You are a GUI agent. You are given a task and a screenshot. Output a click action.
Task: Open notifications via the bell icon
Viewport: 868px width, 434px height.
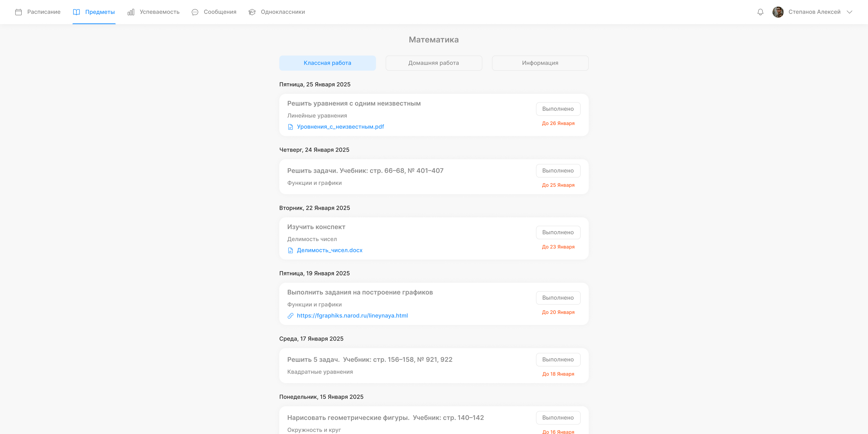[x=760, y=12]
